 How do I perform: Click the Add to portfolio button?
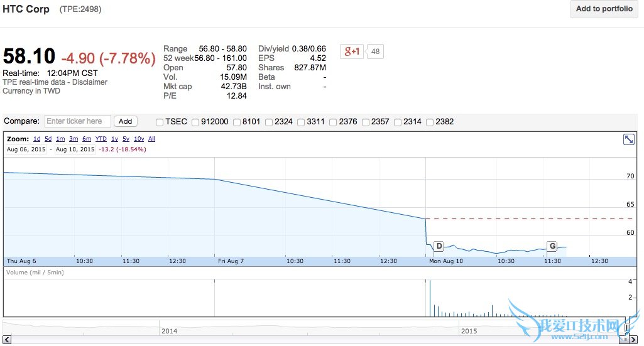[604, 9]
